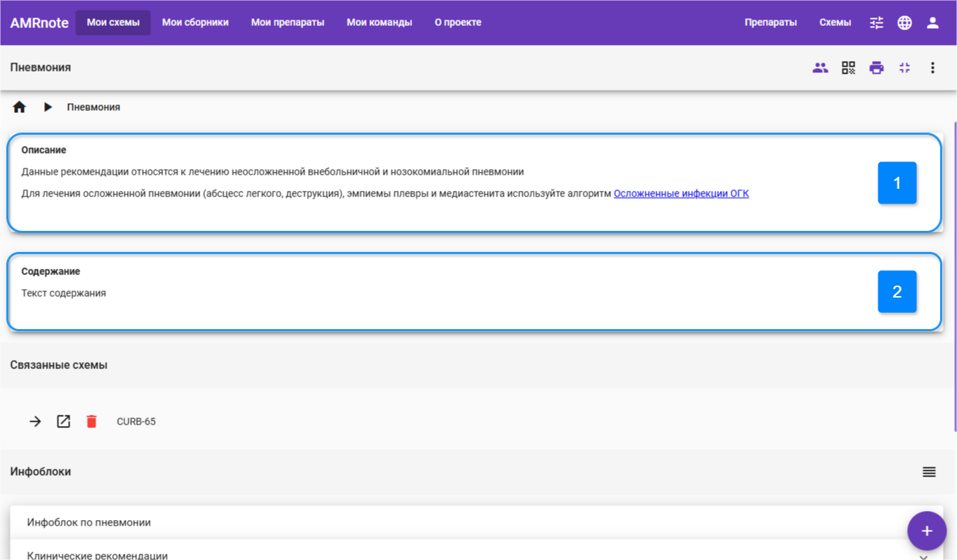Open the Мои схемы tab
Screen dimensions: 957x560
coord(113,22)
